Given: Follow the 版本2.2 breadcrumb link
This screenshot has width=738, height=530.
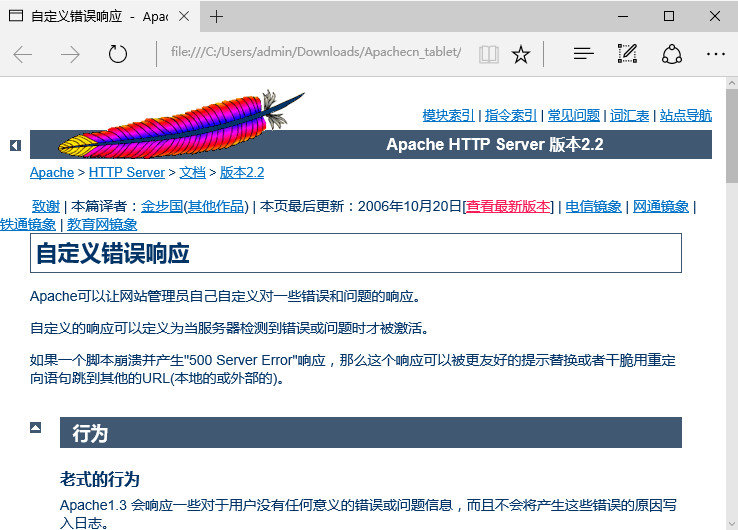Looking at the screenshot, I should [x=242, y=173].
